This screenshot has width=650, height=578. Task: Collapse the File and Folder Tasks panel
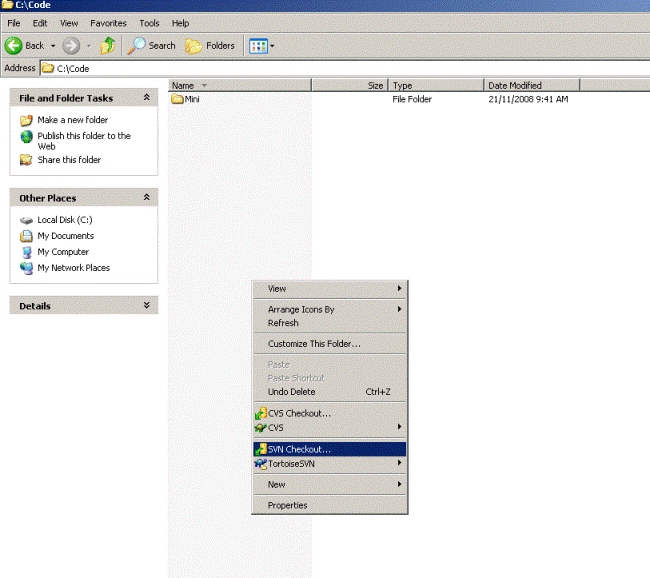(x=147, y=98)
